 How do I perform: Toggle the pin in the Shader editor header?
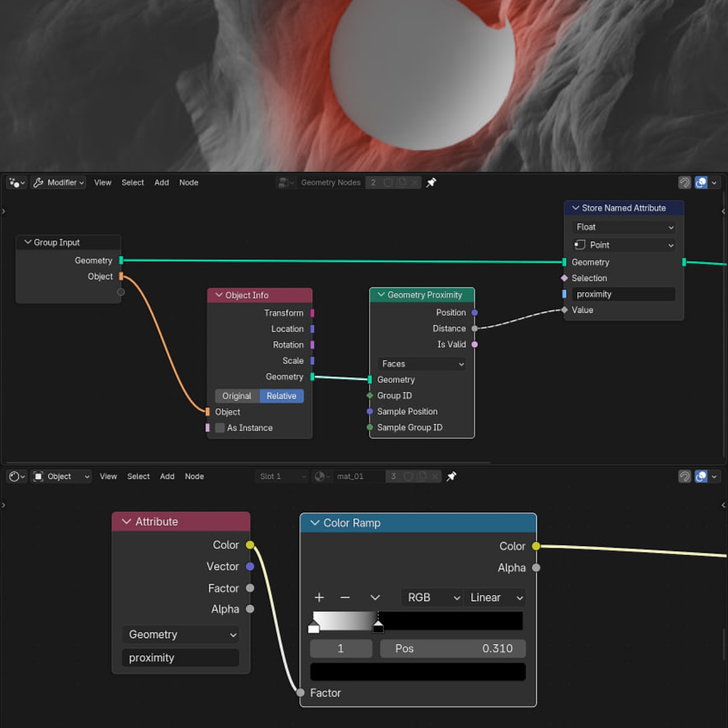[452, 476]
